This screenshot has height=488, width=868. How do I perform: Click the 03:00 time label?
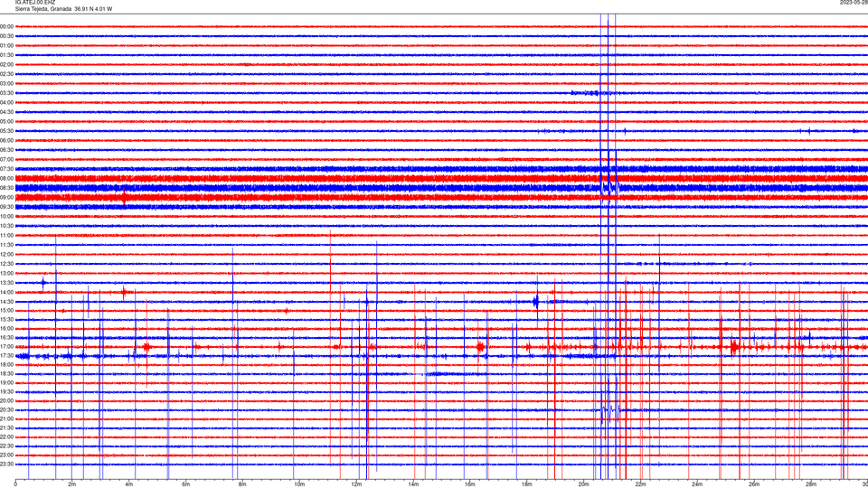pos(6,83)
